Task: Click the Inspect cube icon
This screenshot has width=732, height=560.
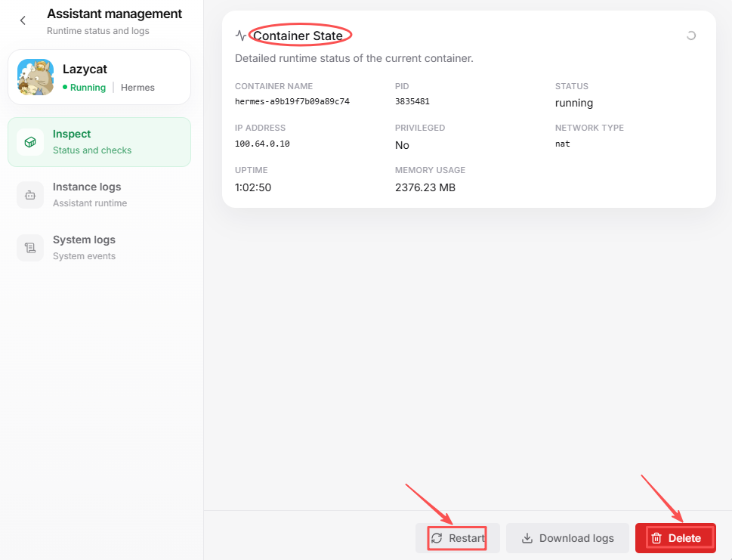Action: point(30,142)
